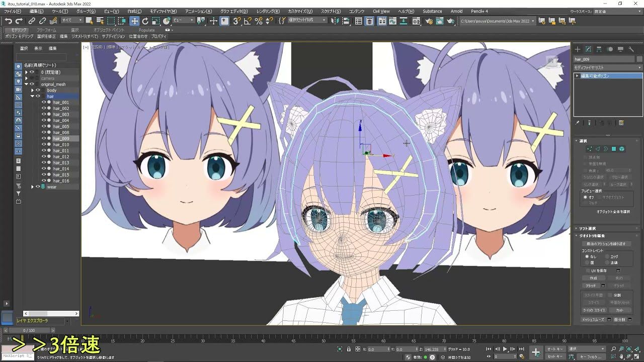644x362 pixels.
Task: Toggle visibility of hair_001
Action: (44, 103)
